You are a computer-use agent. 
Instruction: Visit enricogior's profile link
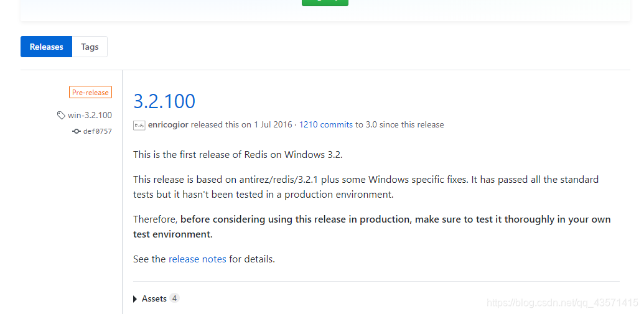click(168, 125)
